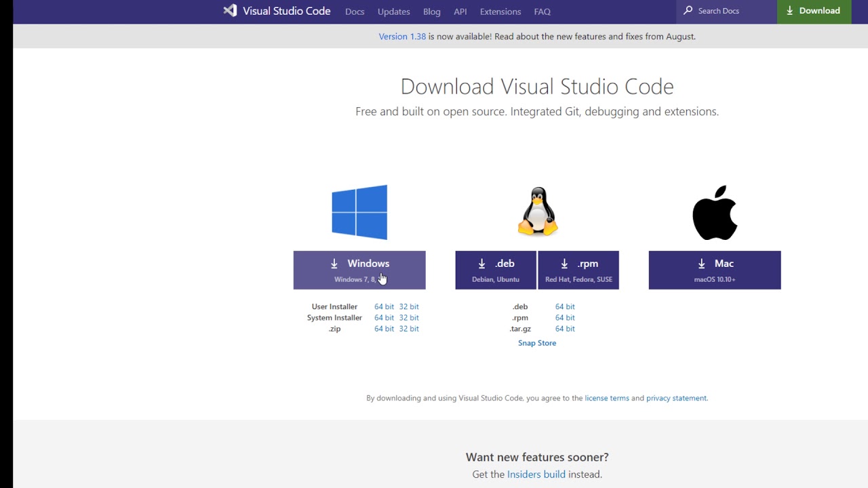Download the .deb package for Debian, Ubuntu
Screen dimensions: 868x488
tap(496, 270)
